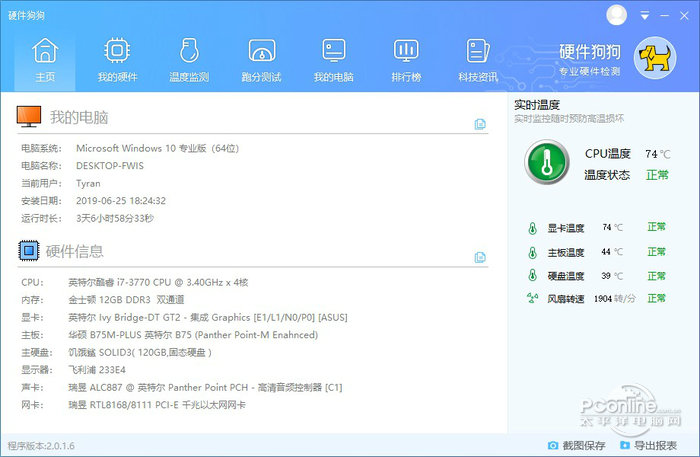
Task: Select CPU i7-3770 row text
Action: click(158, 283)
